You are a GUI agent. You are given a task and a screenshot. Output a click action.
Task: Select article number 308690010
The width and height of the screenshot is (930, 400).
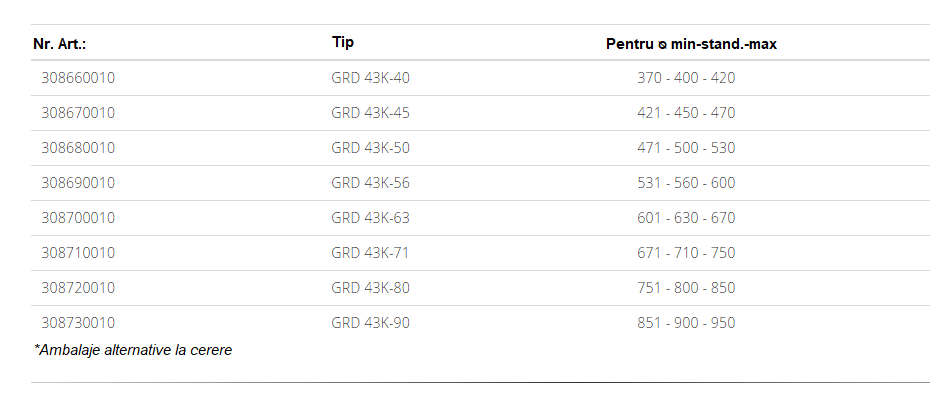pos(78,183)
